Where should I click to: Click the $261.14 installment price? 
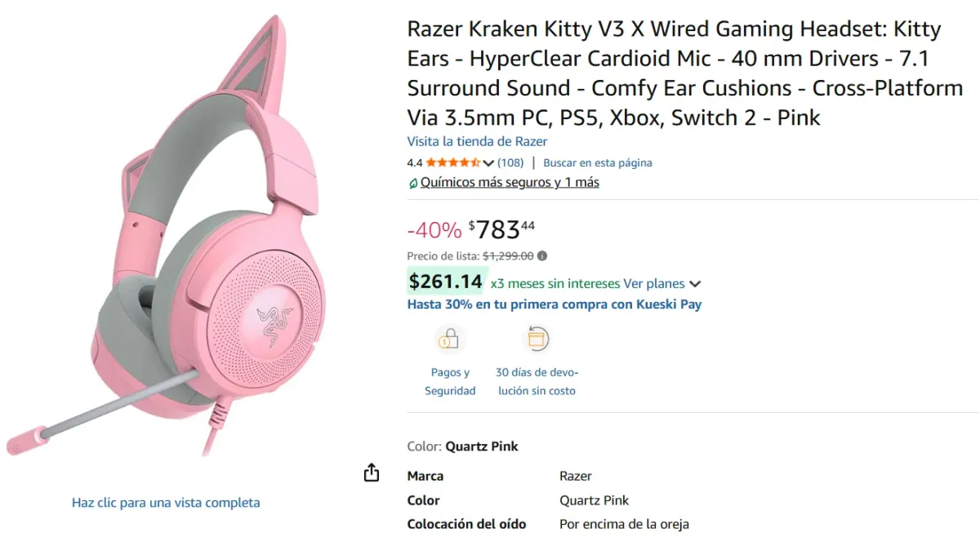pos(446,281)
